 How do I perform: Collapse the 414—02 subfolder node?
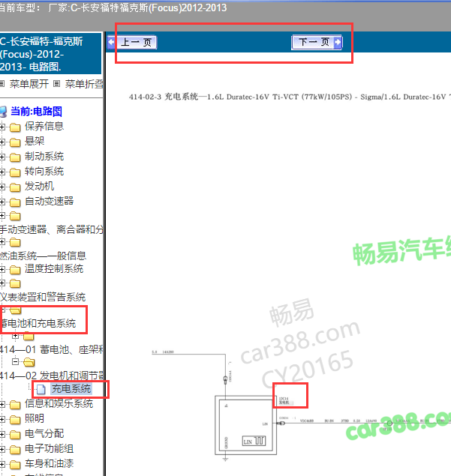(16, 361)
